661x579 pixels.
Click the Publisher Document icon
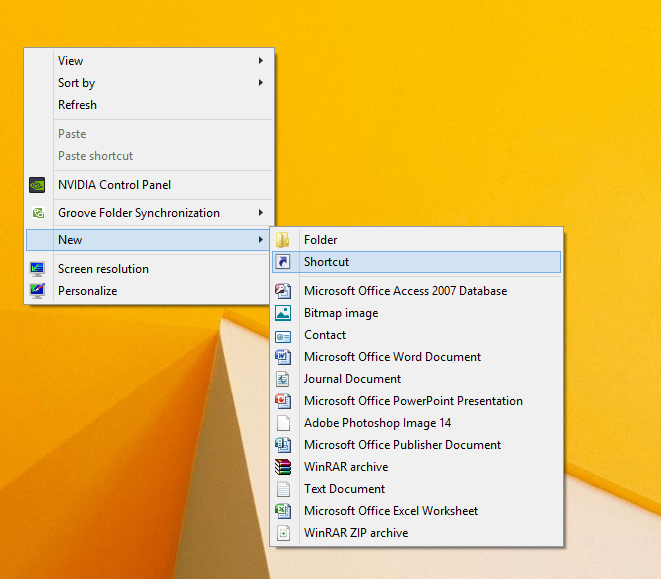point(283,444)
